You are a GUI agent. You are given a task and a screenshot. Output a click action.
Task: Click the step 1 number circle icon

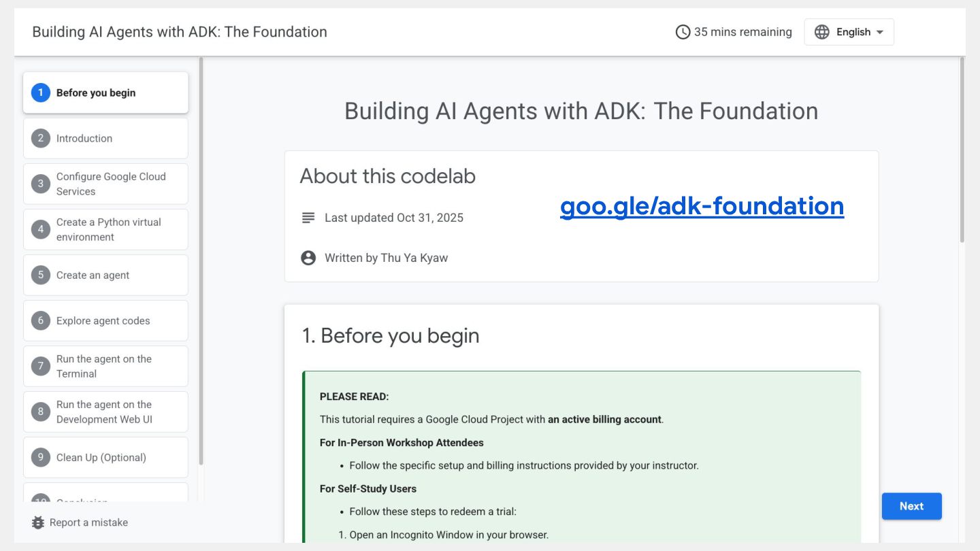[x=41, y=93]
